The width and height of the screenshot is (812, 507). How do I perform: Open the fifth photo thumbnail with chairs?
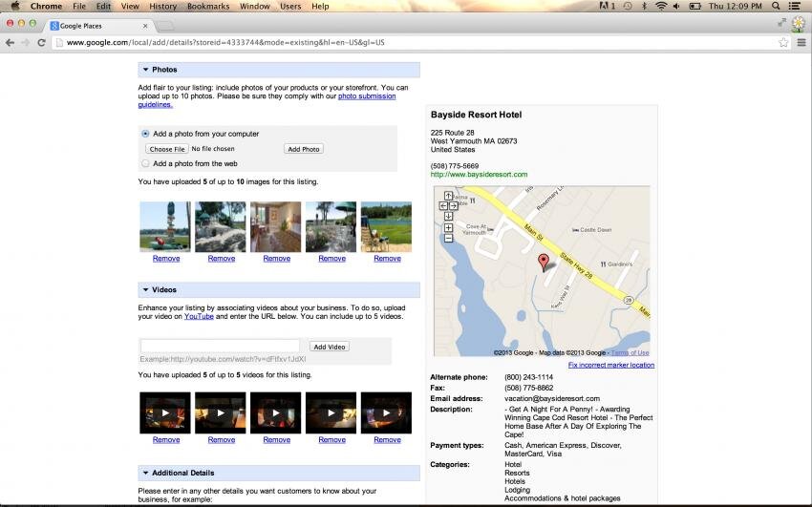386,226
